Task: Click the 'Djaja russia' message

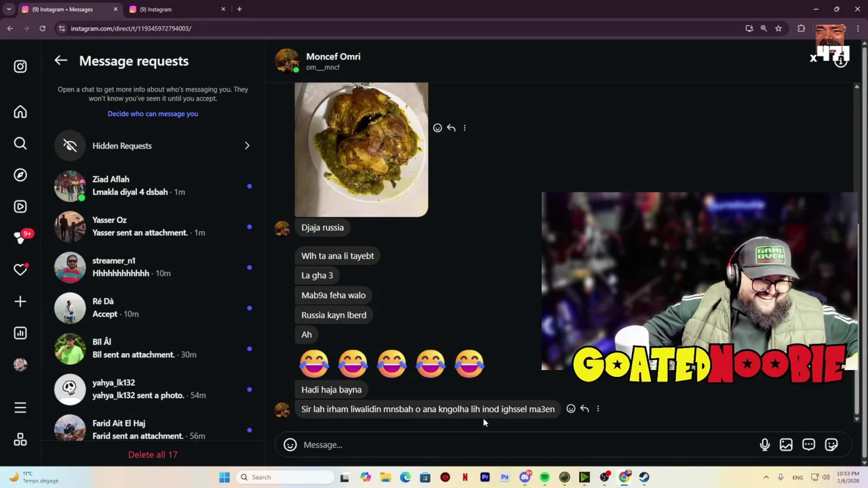Action: 323,228
